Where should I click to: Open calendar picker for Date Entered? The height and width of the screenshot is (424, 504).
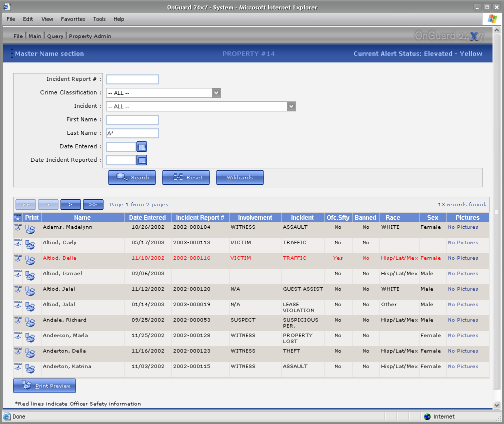(x=142, y=147)
